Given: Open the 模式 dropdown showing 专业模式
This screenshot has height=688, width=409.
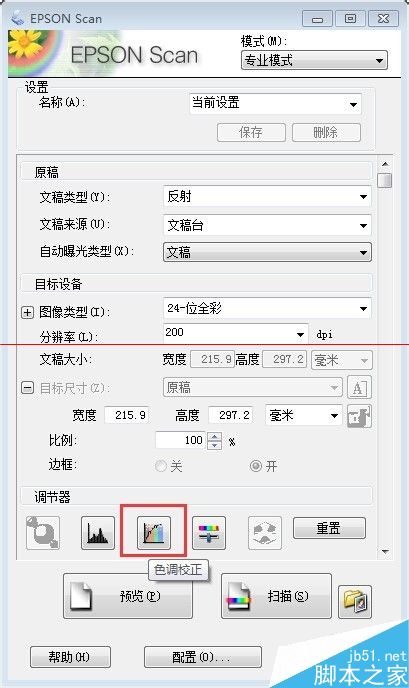Looking at the screenshot, I should point(314,61).
